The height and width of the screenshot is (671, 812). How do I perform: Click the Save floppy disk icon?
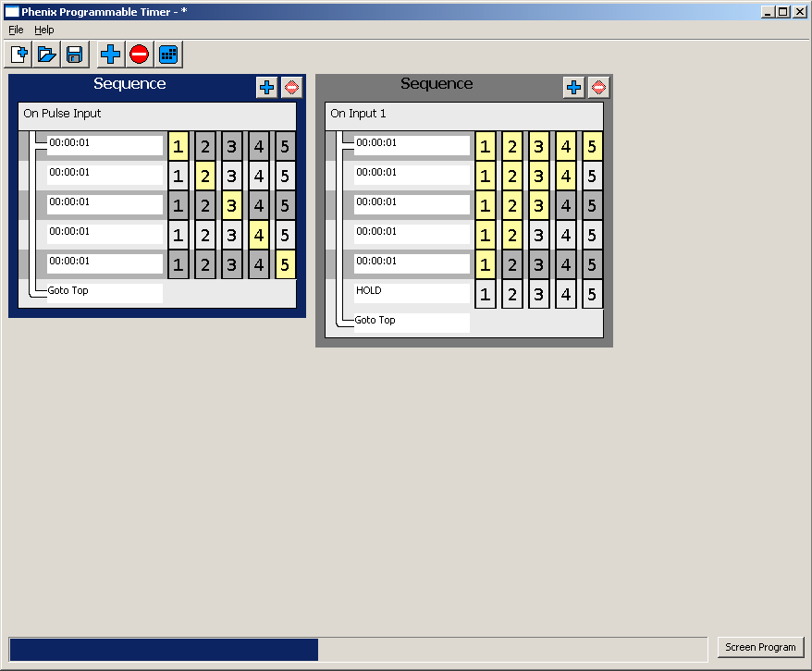tap(74, 55)
